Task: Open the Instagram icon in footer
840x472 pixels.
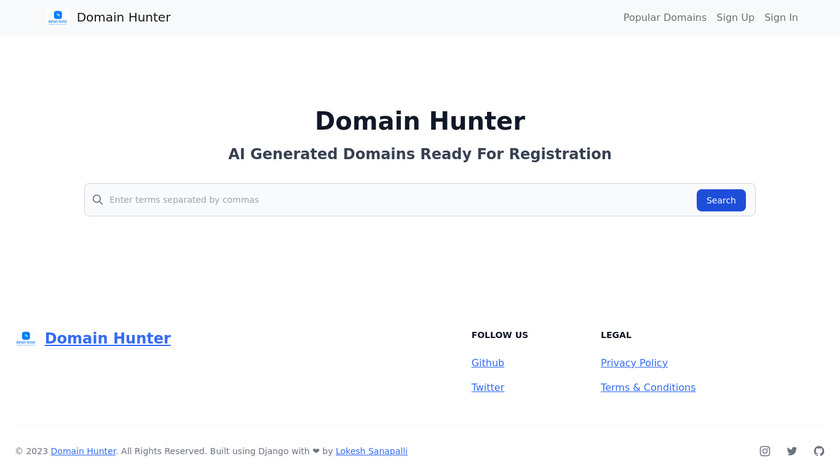Action: 765,451
